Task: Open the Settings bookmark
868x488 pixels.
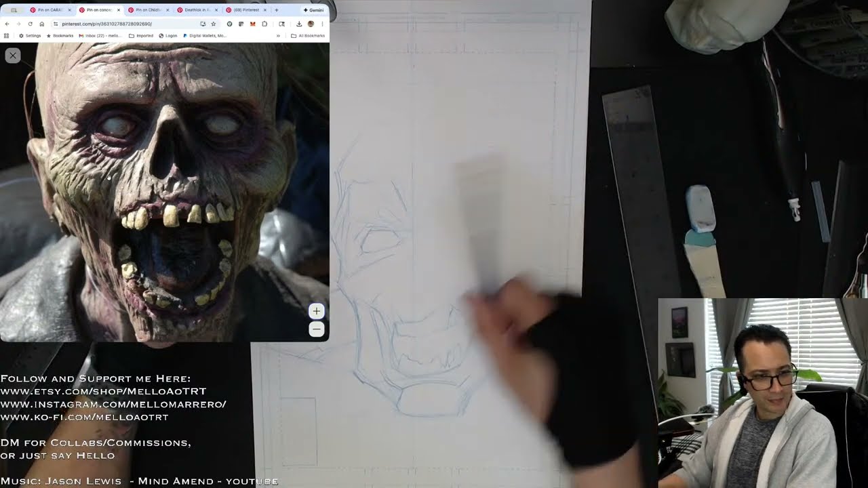Action: [x=30, y=35]
